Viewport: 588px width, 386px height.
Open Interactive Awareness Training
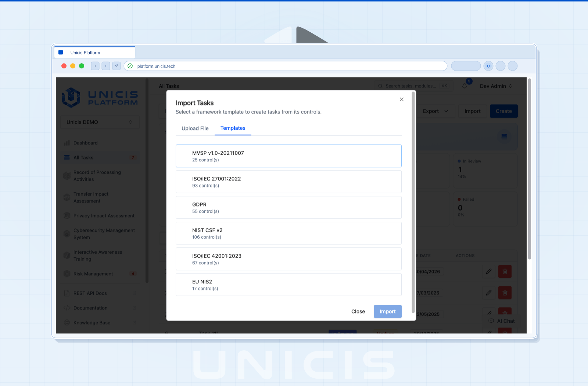[100, 255]
